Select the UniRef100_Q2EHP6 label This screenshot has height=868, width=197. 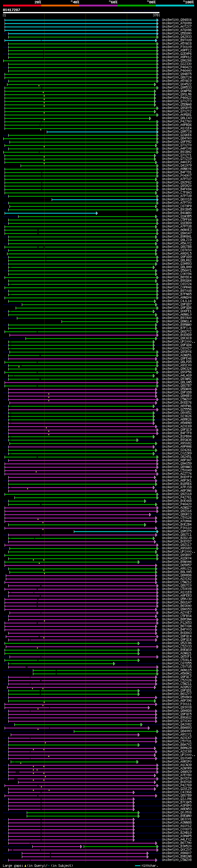(177, 54)
